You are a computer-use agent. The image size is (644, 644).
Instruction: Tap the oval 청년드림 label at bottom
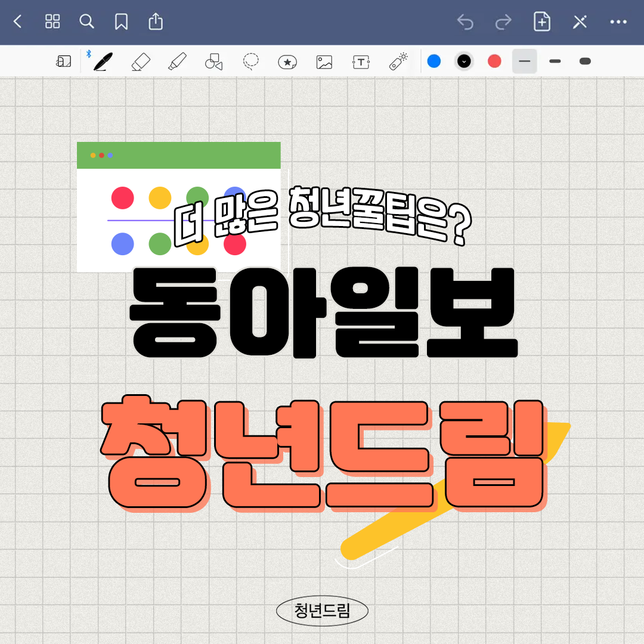(323, 611)
